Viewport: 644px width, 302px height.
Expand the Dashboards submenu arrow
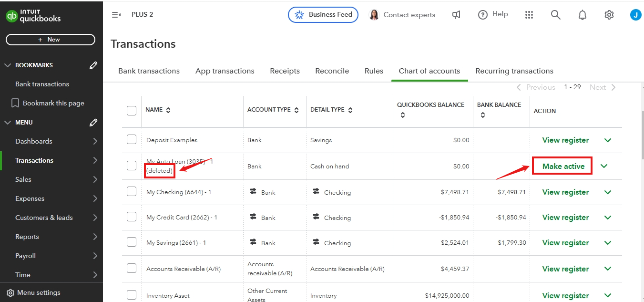tap(95, 141)
